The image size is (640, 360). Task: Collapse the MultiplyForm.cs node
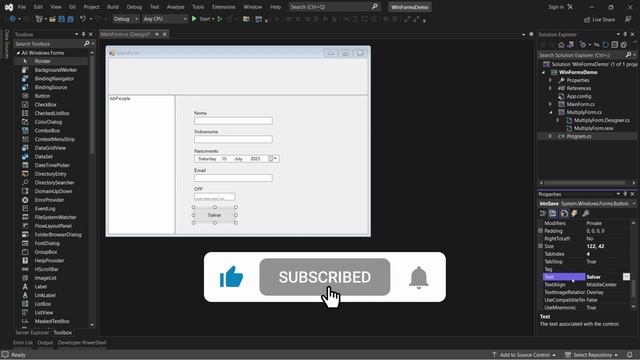pos(550,112)
